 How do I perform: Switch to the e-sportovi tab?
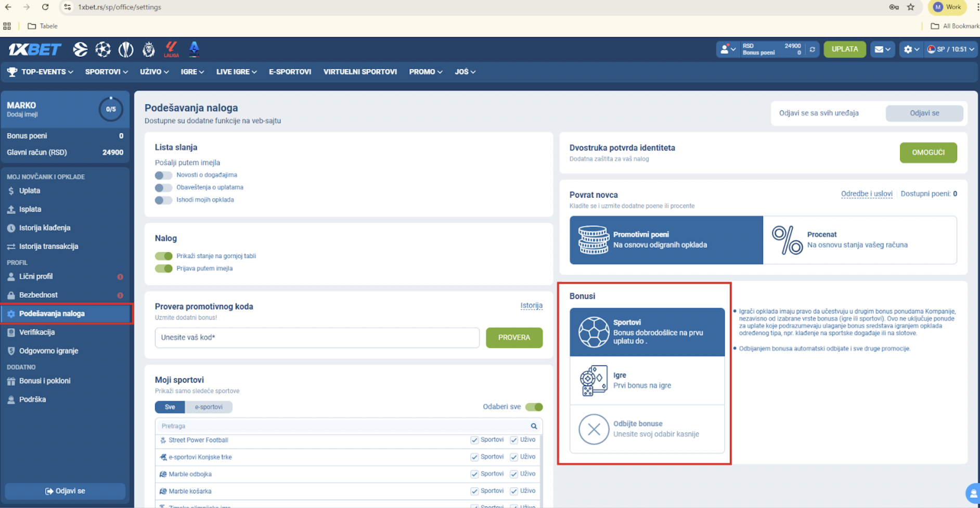208,407
